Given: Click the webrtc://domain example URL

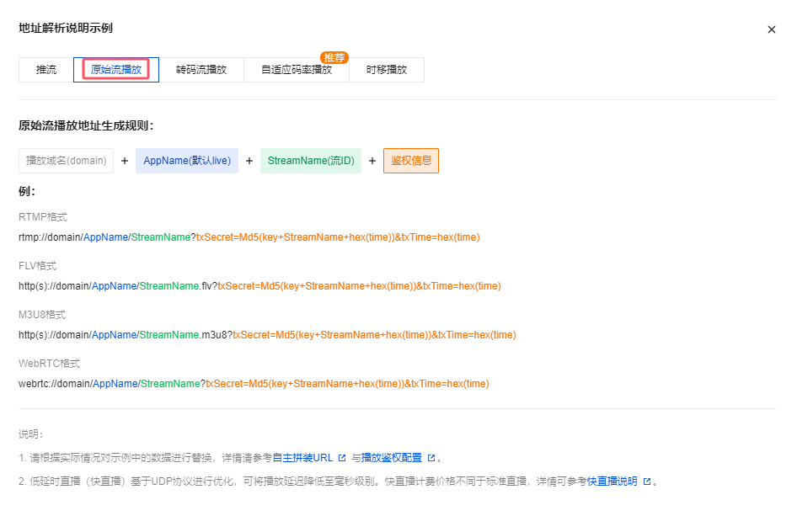Looking at the screenshot, I should [254, 383].
